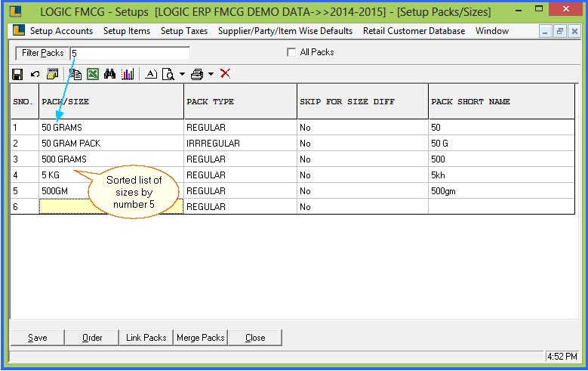Click the REGULAR pack type in row 1
This screenshot has width=588, height=371.
click(240, 127)
